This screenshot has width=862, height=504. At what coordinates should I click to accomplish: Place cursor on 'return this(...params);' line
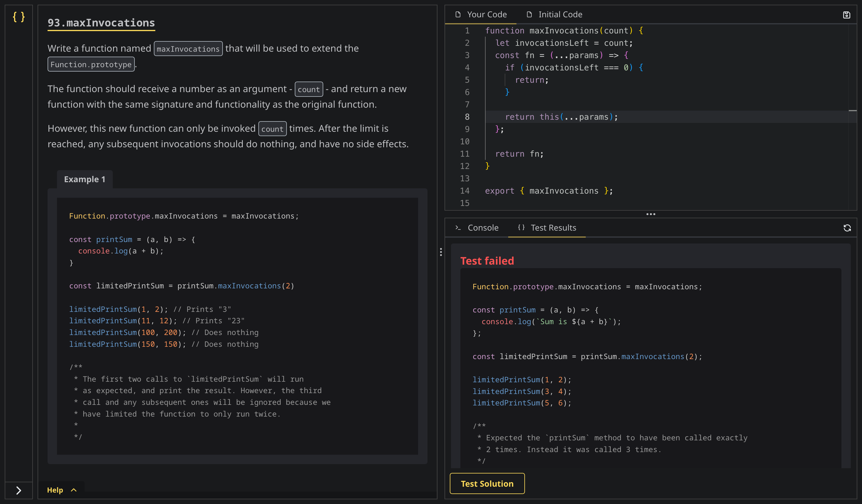[x=562, y=117]
